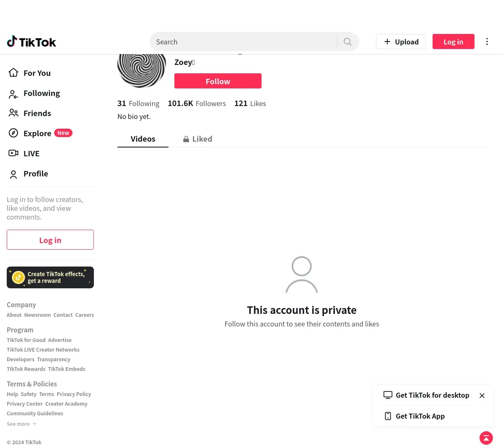Click the scroll-to-top red button
This screenshot has height=448, width=503.
(486, 438)
